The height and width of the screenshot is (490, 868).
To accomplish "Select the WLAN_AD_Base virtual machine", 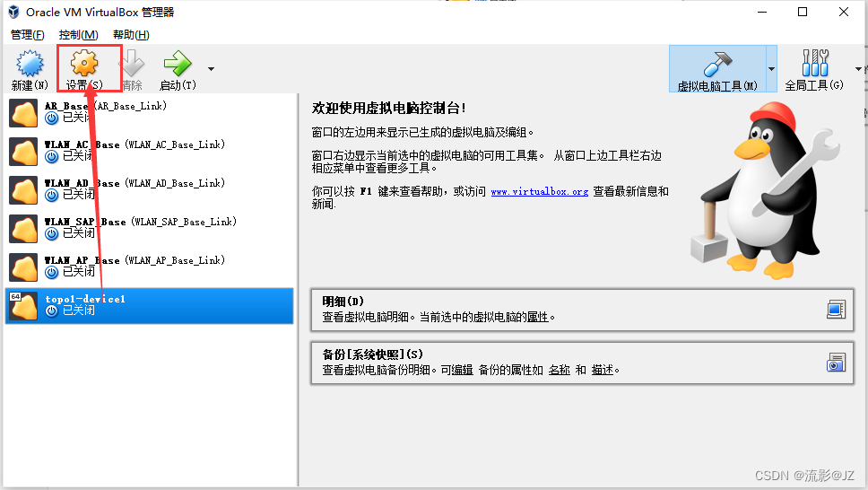I will tap(150, 190).
